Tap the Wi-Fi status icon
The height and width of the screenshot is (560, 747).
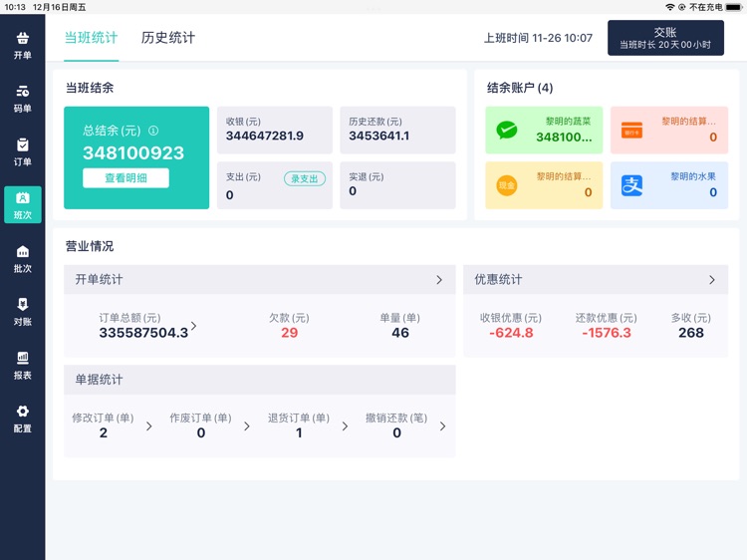tap(670, 7)
